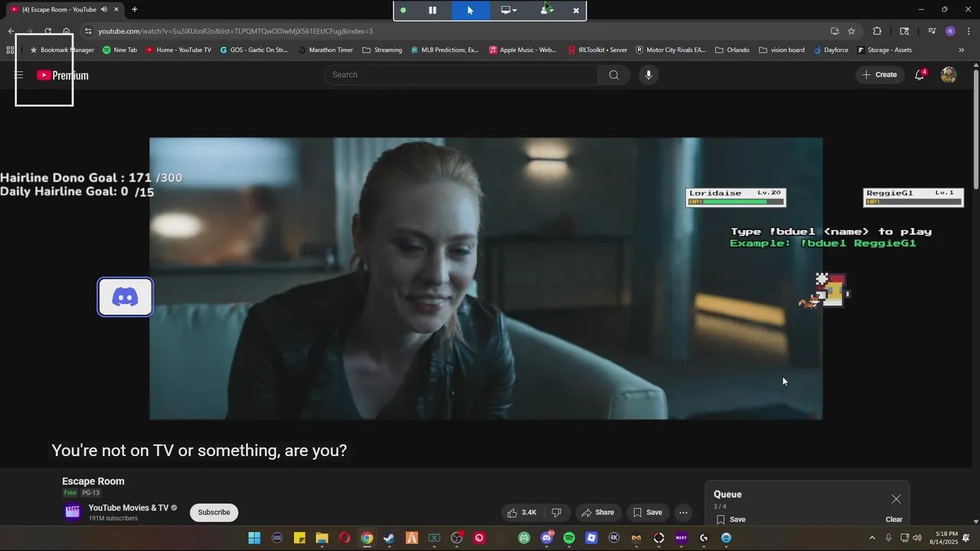Viewport: 980px width, 551px height.
Task: Click the Discord overlay icon
Action: click(x=125, y=297)
